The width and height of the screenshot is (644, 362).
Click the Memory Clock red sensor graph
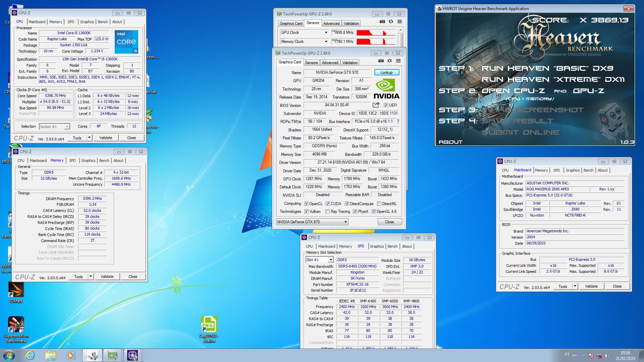point(376,42)
